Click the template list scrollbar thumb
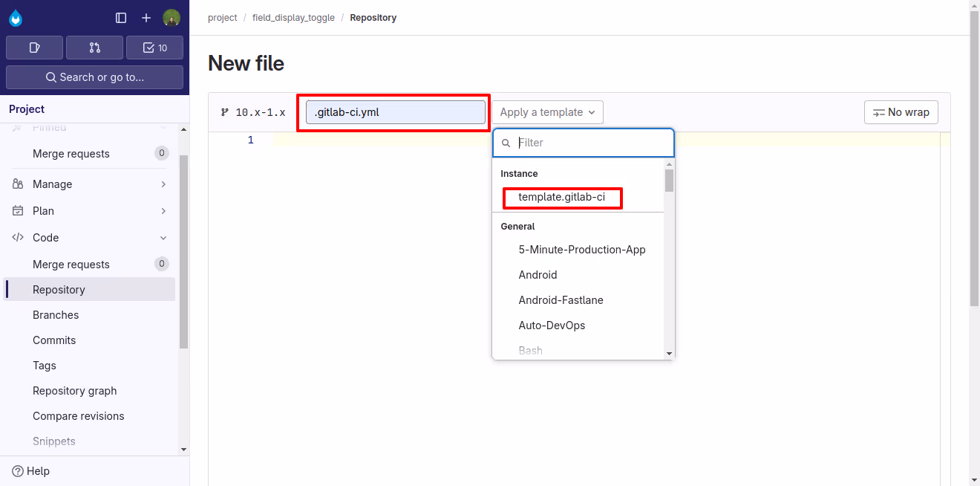Image resolution: width=980 pixels, height=486 pixels. [x=669, y=181]
